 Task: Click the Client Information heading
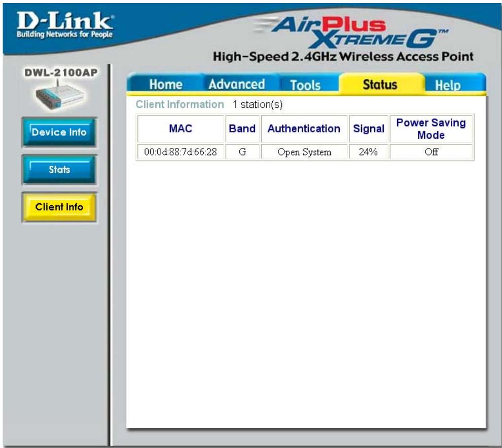[x=180, y=104]
